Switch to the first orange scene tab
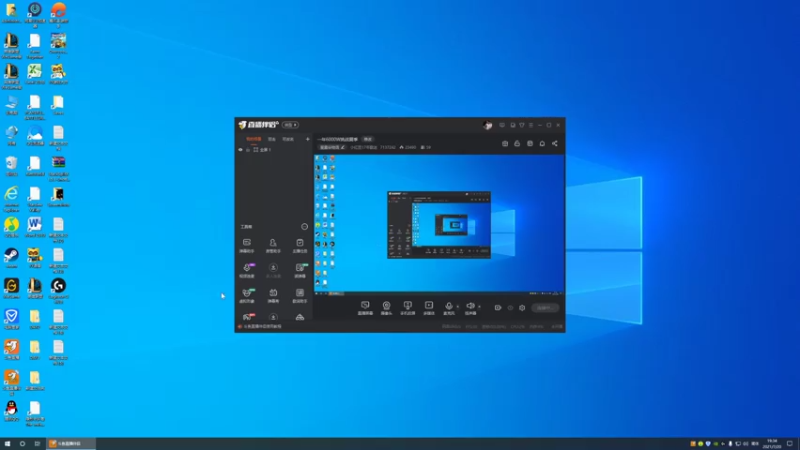The width and height of the screenshot is (800, 450). pyautogui.click(x=254, y=139)
